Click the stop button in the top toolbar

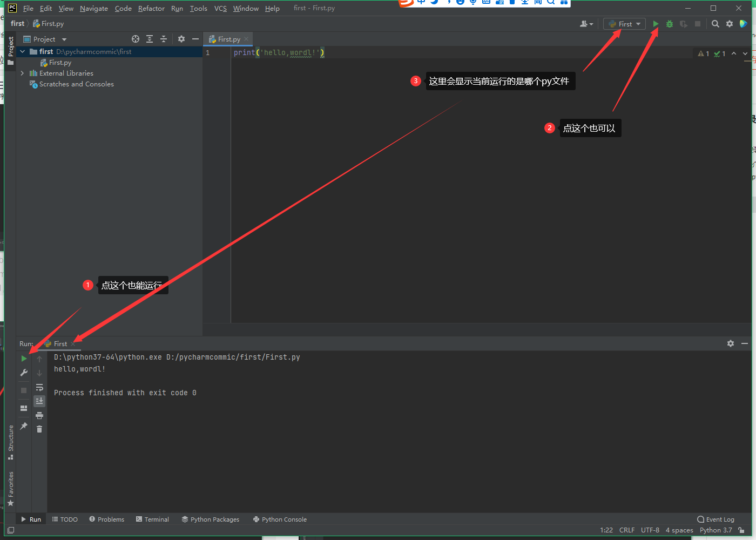[x=698, y=24]
